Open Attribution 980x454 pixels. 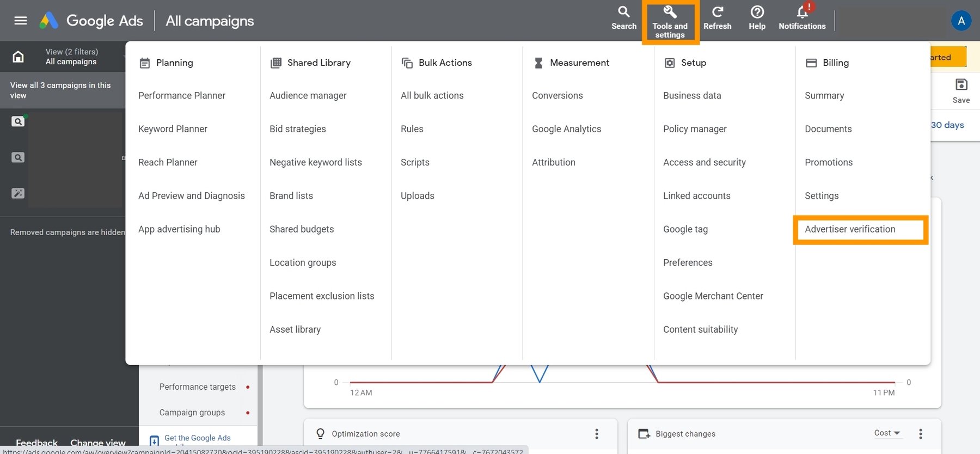click(554, 162)
